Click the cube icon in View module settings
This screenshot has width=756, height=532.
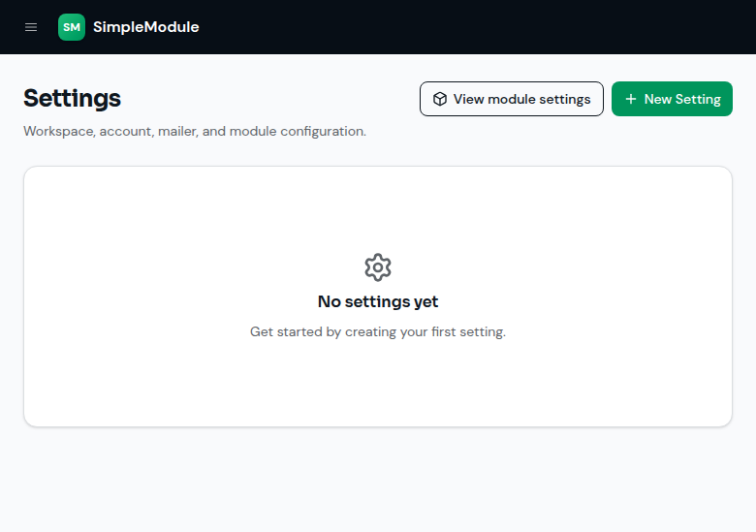(440, 99)
